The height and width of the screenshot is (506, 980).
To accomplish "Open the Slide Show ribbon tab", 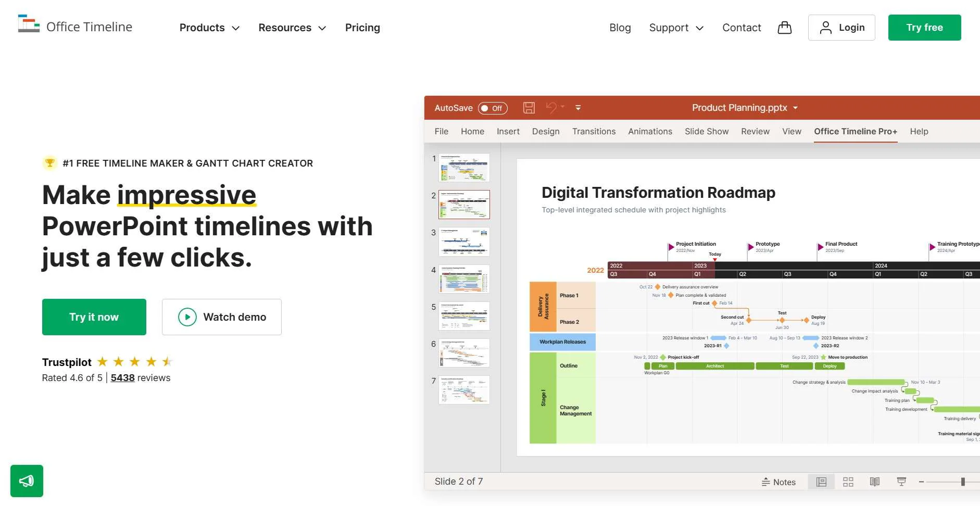I will (x=707, y=131).
